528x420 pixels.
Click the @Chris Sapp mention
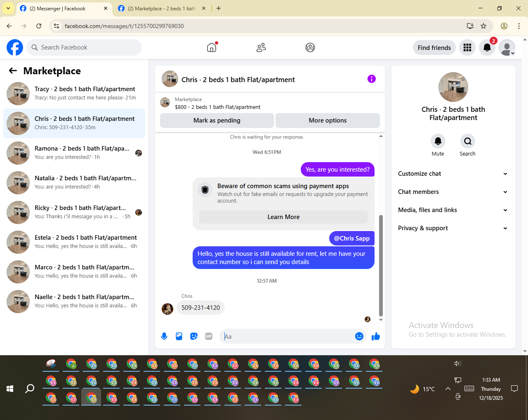[352, 238]
